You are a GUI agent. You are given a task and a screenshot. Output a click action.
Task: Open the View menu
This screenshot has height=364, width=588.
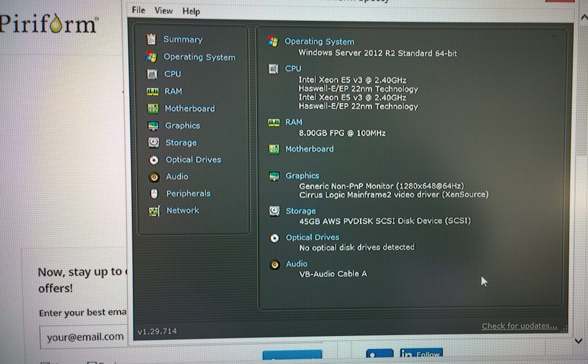[x=164, y=10]
